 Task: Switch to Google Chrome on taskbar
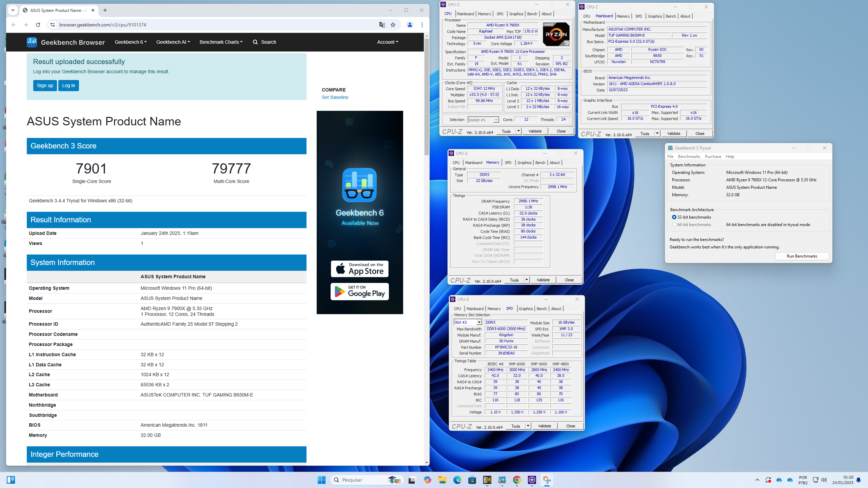(x=517, y=480)
